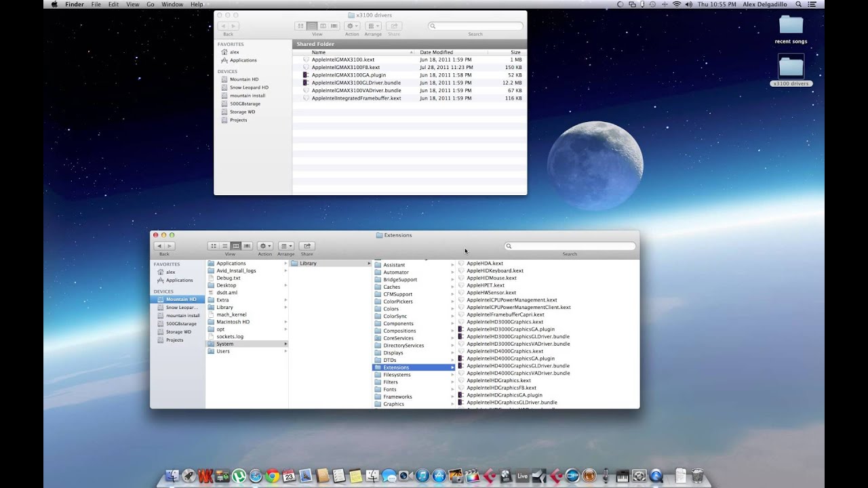Go forward in the Extensions window

click(x=170, y=246)
